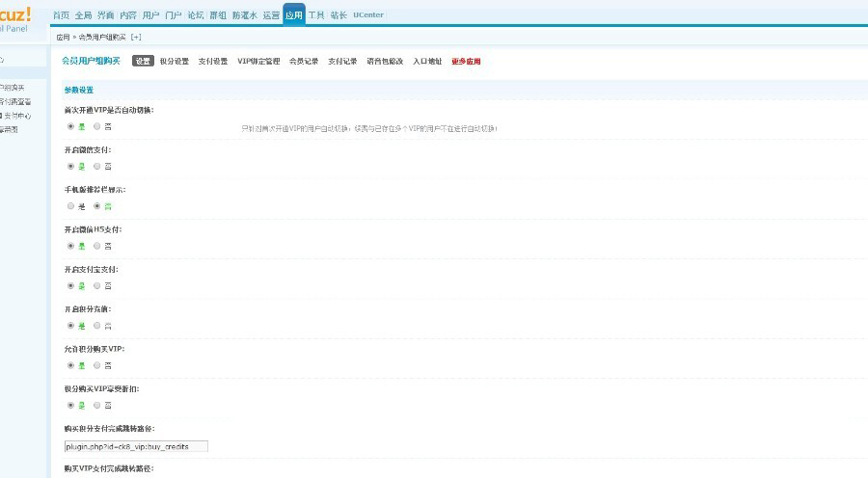Select 否 for 首次开通VIP是否自动切换
The width and height of the screenshot is (868, 478).
tap(96, 126)
